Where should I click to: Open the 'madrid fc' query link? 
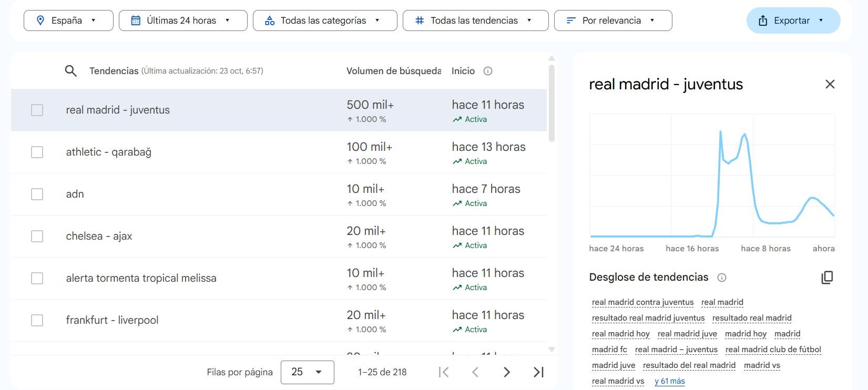point(609,350)
